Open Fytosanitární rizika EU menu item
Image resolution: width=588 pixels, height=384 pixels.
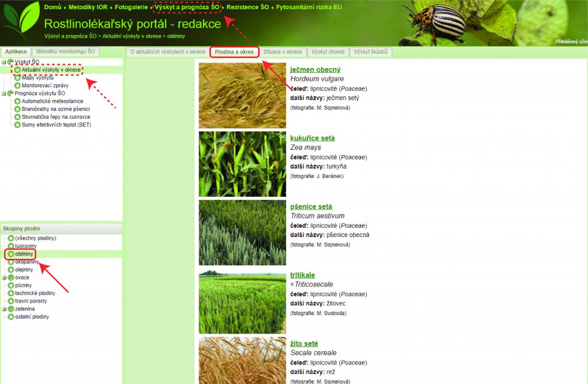[309, 7]
